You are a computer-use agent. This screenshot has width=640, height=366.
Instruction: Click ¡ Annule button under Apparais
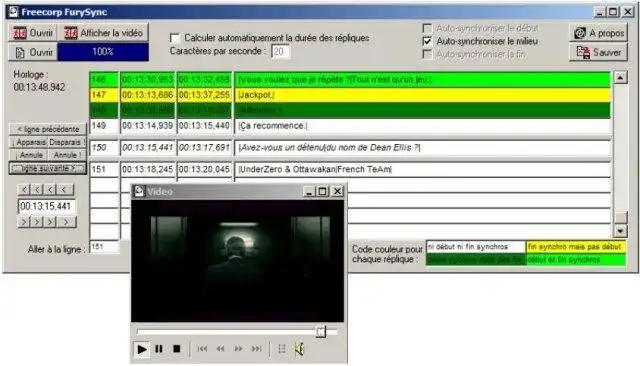(29, 155)
